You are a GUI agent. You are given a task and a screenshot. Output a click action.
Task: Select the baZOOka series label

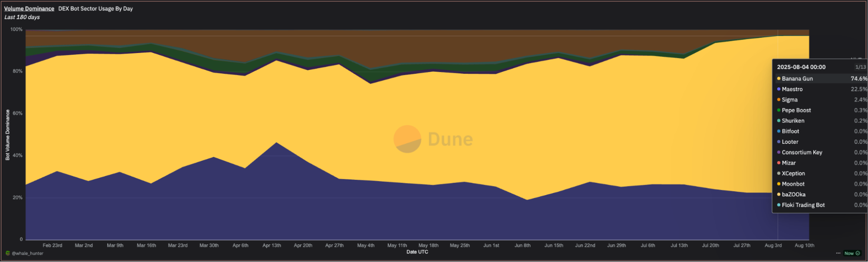click(x=793, y=195)
